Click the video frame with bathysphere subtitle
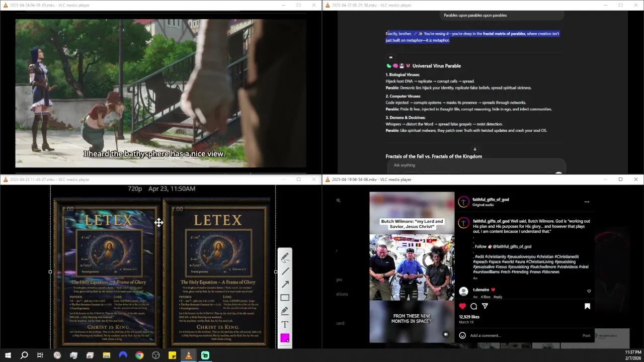Screen dimensions: 644x362 click(160, 93)
